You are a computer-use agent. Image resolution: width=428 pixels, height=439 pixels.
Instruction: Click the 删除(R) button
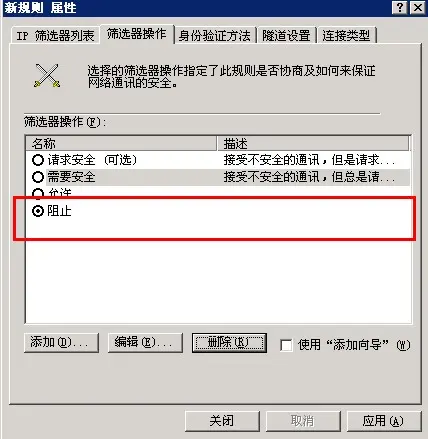(x=229, y=342)
